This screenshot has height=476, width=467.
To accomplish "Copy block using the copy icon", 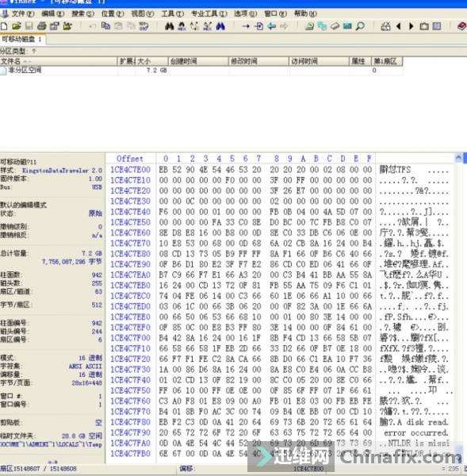I will coord(105,26).
